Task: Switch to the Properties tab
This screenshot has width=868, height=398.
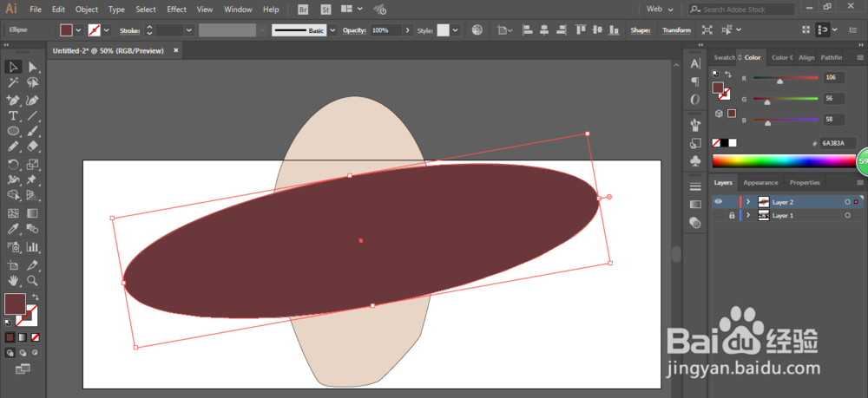Action: [805, 182]
